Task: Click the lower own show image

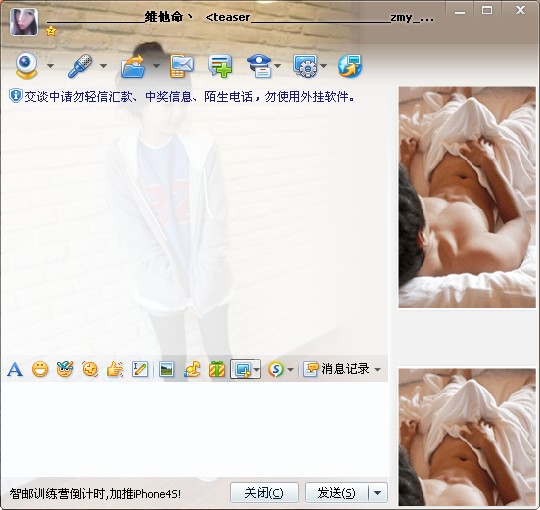Action: point(467,437)
